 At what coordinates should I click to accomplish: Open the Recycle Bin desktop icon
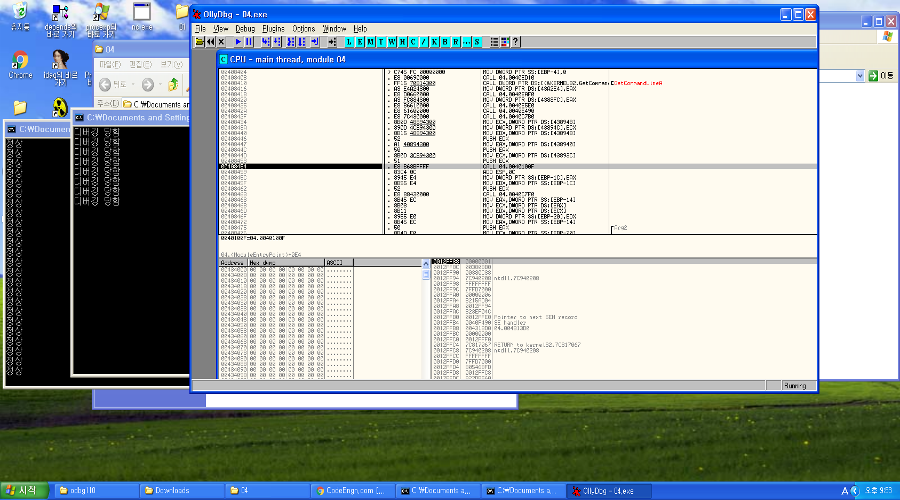coord(20,16)
